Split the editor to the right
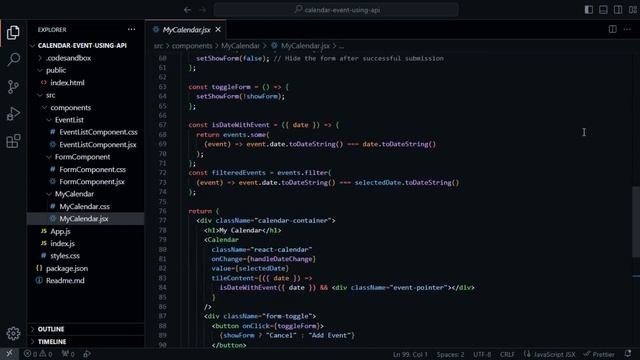Viewport: 640px width, 360px height. click(613, 29)
